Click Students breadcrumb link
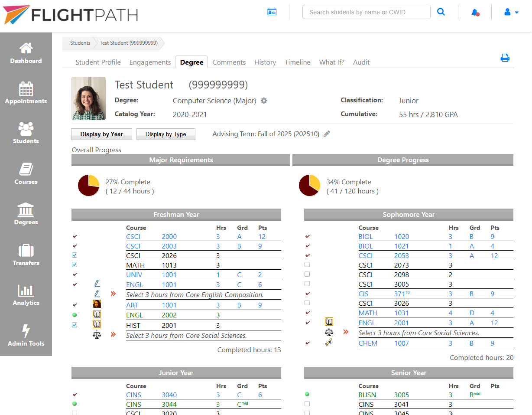Screen dimensions: 532x415 click(x=80, y=43)
